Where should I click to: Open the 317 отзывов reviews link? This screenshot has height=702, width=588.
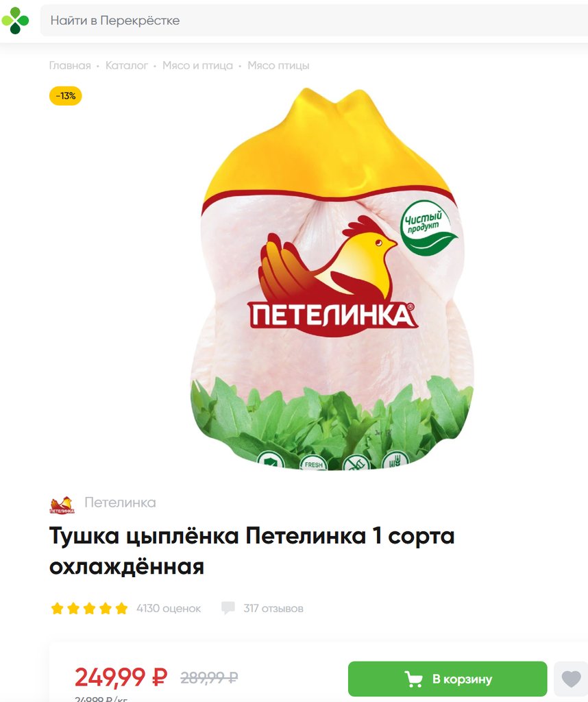pos(273,609)
